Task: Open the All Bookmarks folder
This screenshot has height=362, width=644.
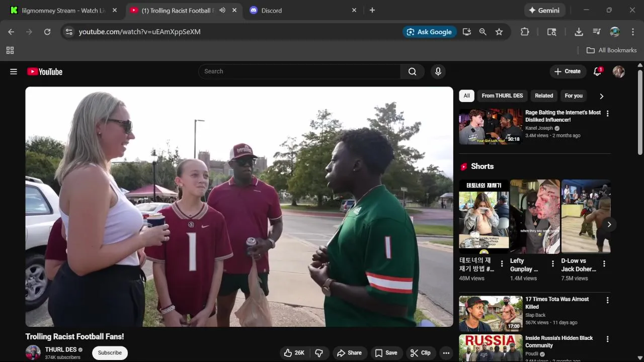Action: pyautogui.click(x=612, y=50)
